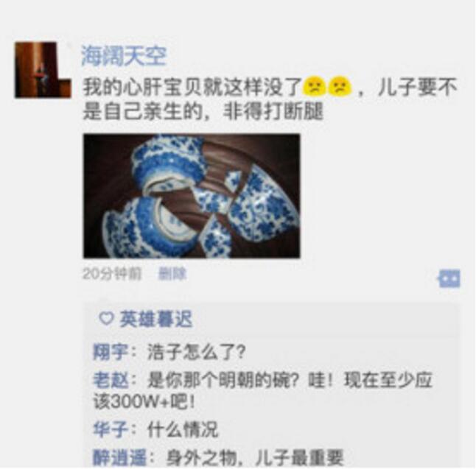
Task: Click the first sad emoji in the post
Action: [x=314, y=86]
